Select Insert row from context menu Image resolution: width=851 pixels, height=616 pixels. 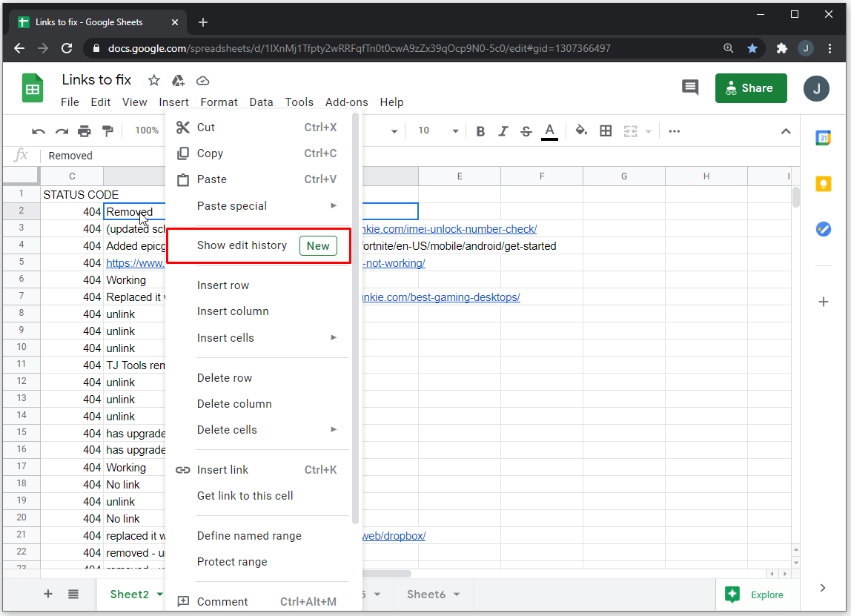pyautogui.click(x=223, y=285)
